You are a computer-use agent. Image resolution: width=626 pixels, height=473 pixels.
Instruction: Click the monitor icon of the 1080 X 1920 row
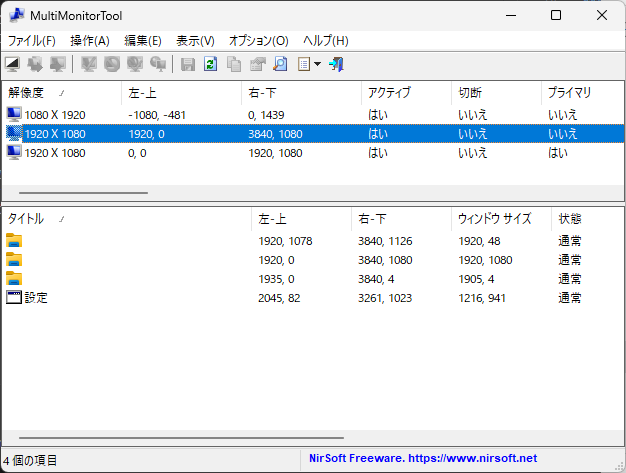(14, 115)
